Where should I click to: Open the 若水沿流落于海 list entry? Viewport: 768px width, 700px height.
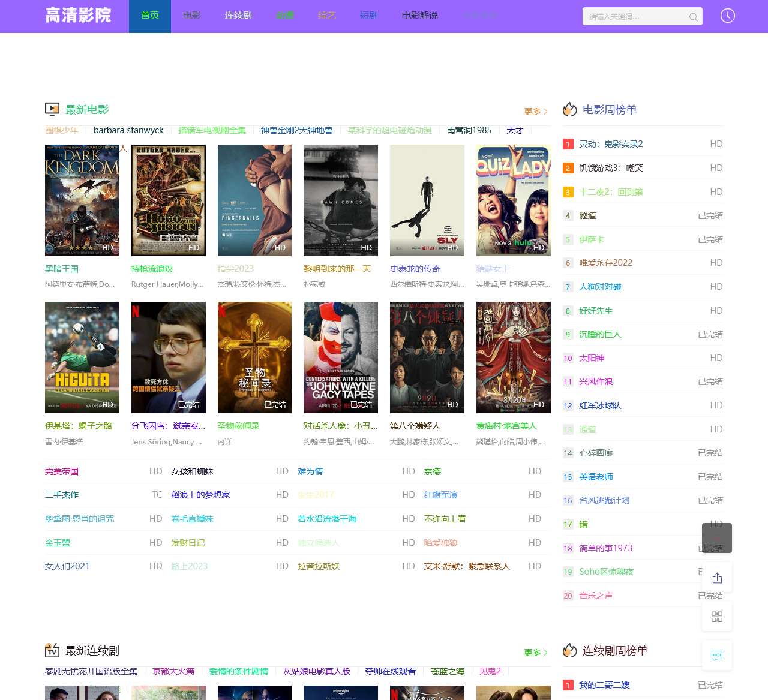point(328,519)
